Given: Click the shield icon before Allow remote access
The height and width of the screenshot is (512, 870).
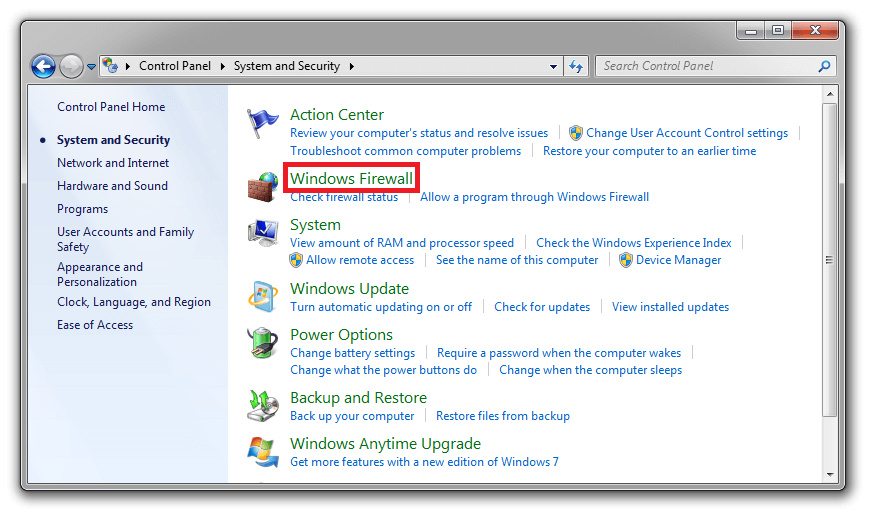Looking at the screenshot, I should coord(296,260).
